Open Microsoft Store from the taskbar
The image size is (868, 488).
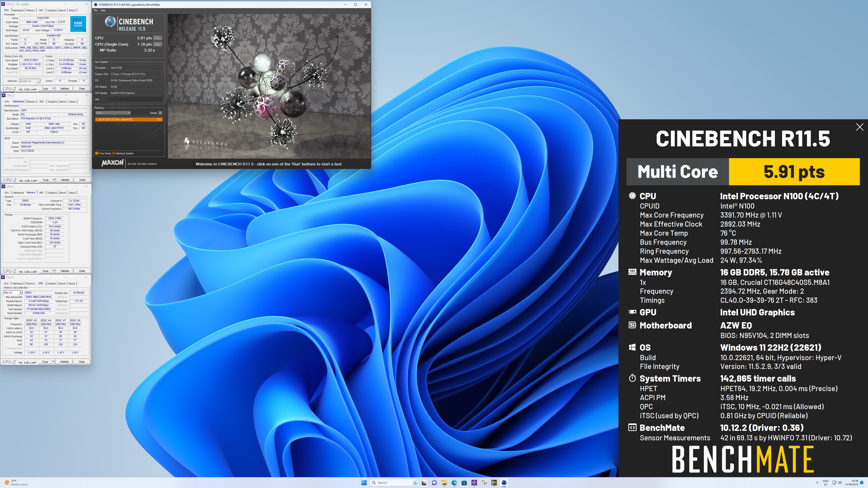(x=464, y=483)
